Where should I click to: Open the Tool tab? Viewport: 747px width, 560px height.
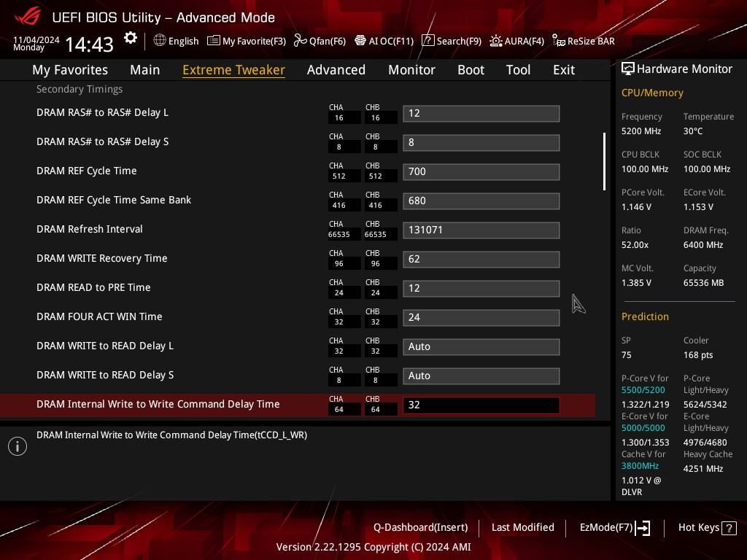click(x=518, y=70)
